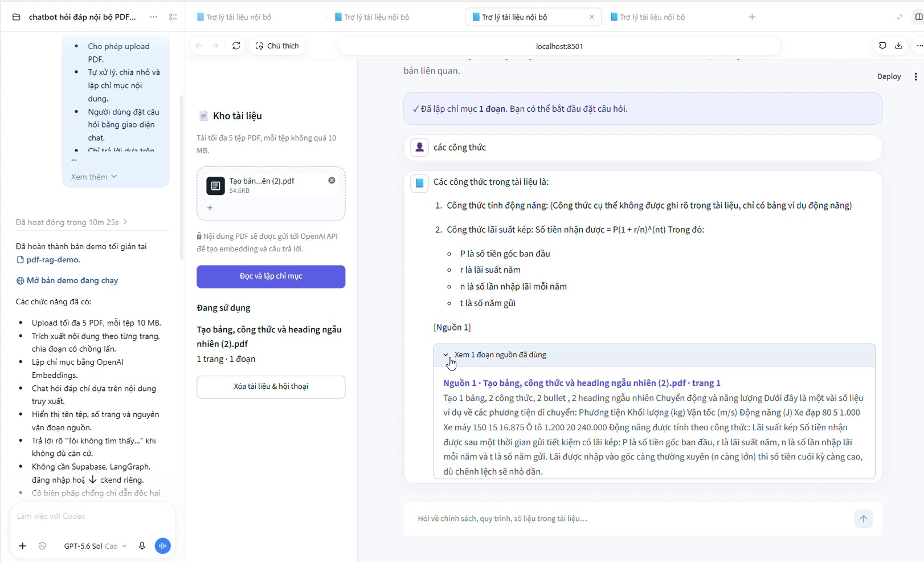Click the Kho tài liệu heading
924x562 pixels.
pos(238,116)
